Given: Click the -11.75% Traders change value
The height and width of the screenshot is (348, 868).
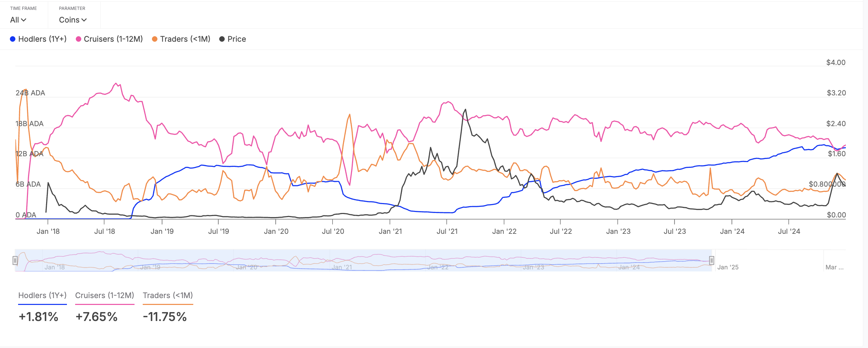Looking at the screenshot, I should click(x=165, y=317).
